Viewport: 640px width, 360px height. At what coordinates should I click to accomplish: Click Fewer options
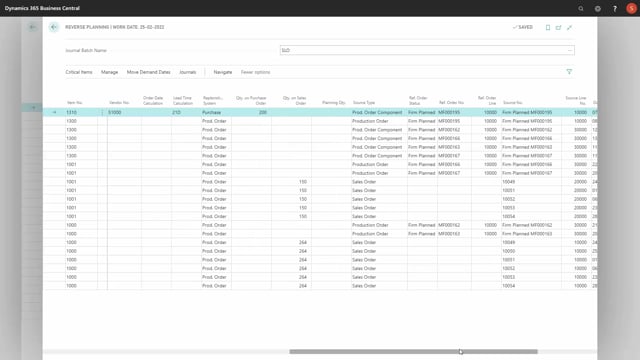pos(256,72)
